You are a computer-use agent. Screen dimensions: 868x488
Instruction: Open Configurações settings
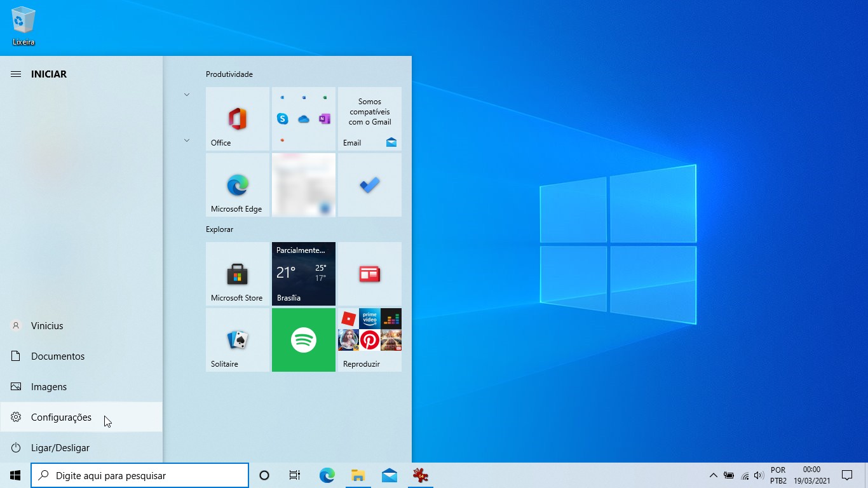click(81, 417)
